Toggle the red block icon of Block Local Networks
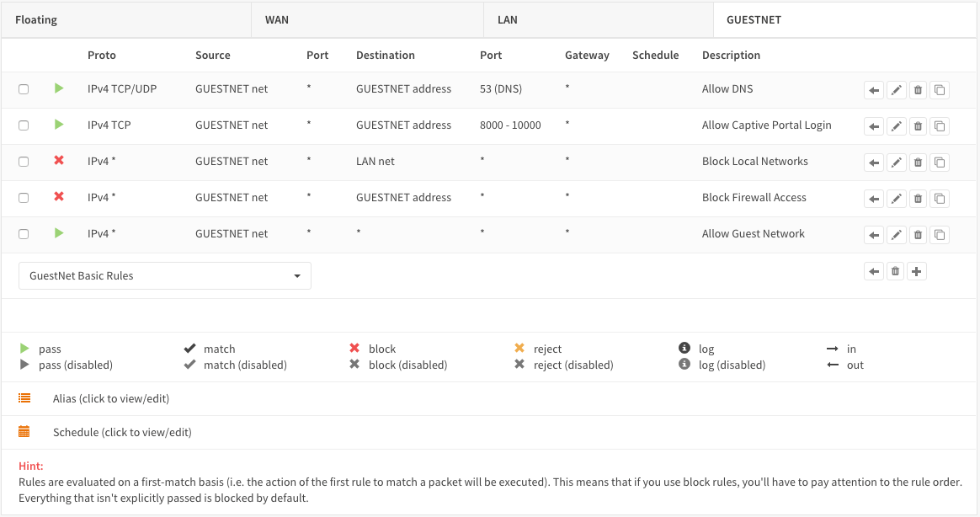The height and width of the screenshot is (517, 980). pos(59,160)
